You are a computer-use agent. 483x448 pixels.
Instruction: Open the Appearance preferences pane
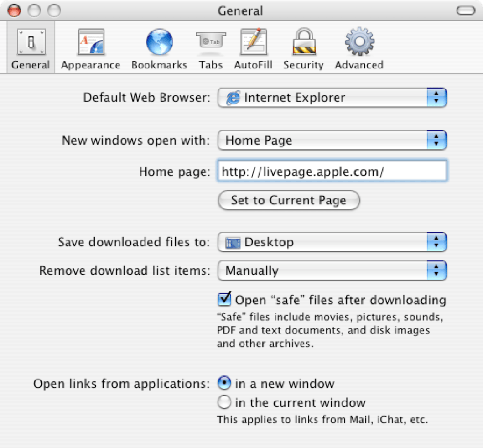coord(91,48)
